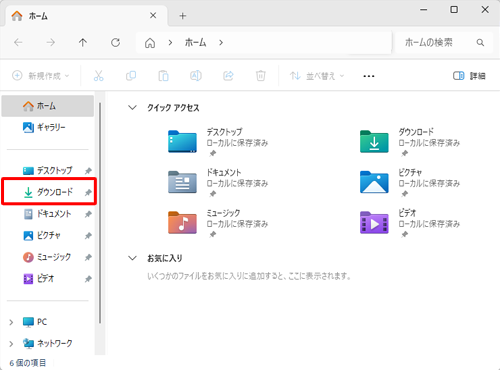Image resolution: width=500 pixels, height=370 pixels.
Task: Click the Rename icon in toolbar
Action: 196,76
